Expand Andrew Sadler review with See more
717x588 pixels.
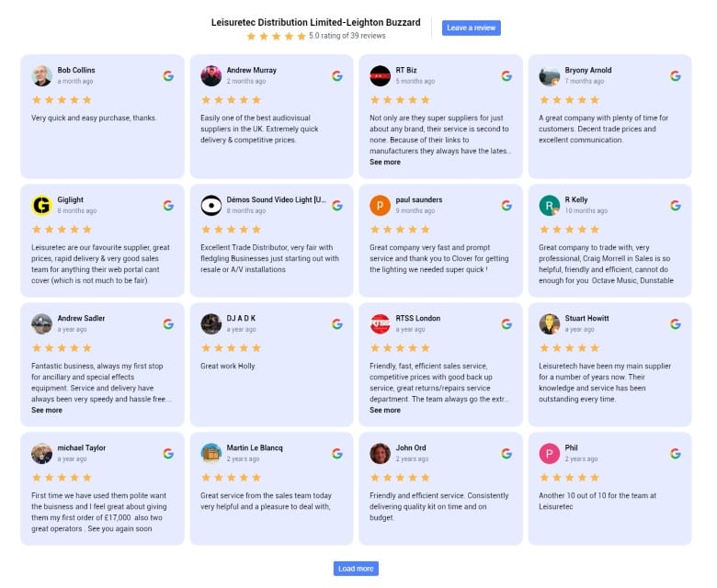[x=47, y=411]
